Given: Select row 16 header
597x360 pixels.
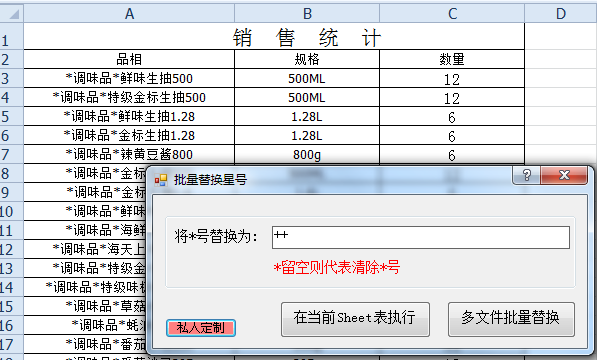Looking at the screenshot, I should (11, 325).
